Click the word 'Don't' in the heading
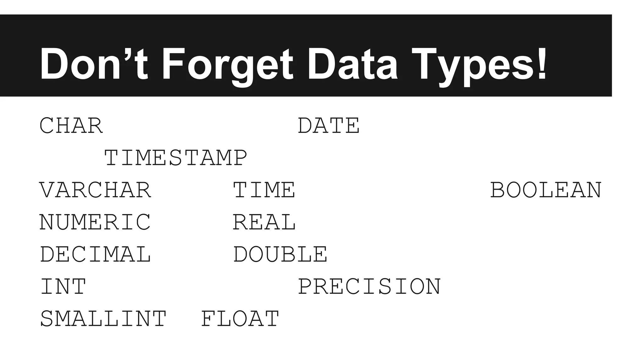Image resolution: width=644 pixels, height=362 pixels. click(x=93, y=64)
